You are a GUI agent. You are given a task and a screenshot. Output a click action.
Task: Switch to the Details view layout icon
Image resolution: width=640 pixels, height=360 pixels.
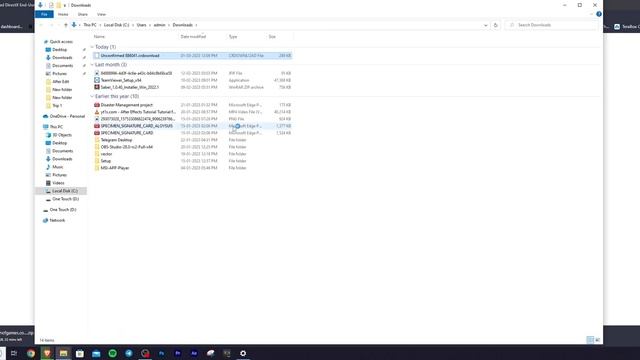coord(590,340)
